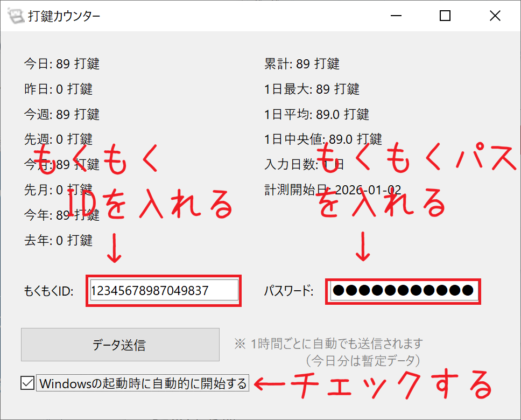This screenshot has height=420, width=521.
Task: Click the 打鍵カウンター app icon in title bar
Action: [x=17, y=16]
